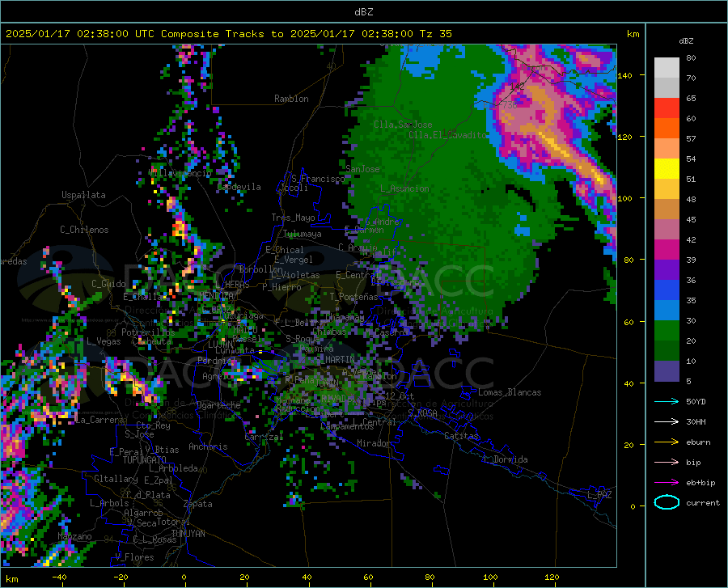This screenshot has width=728, height=588.
Task: Click the Anchoris place label
Action: click(208, 447)
